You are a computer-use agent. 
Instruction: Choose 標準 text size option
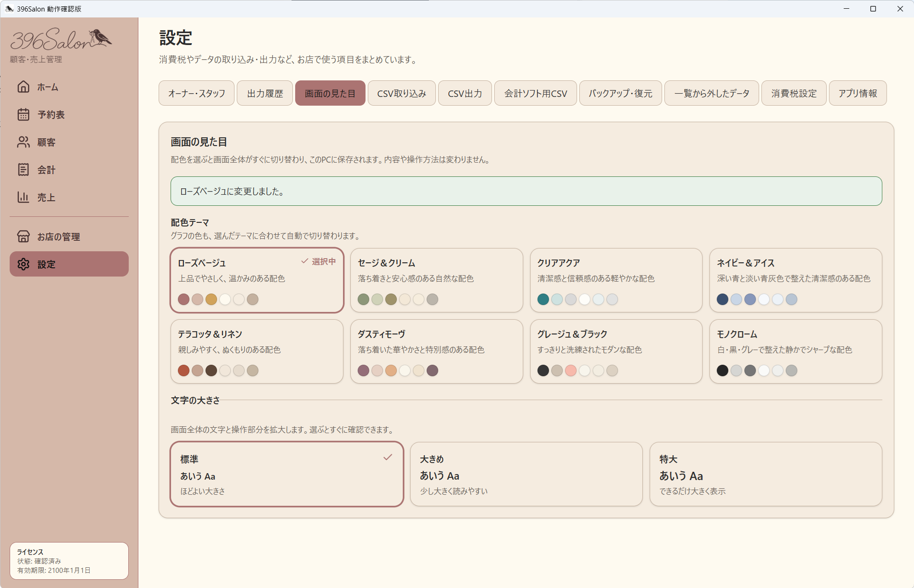tap(287, 474)
